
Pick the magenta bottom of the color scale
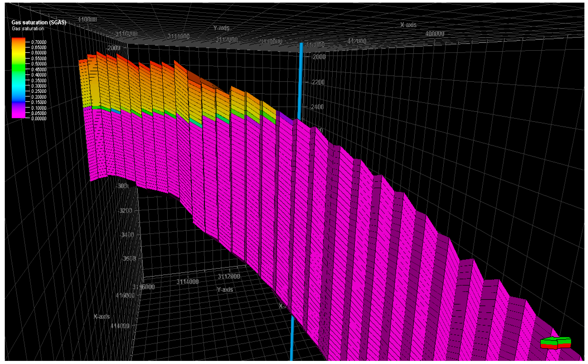[x=18, y=116]
